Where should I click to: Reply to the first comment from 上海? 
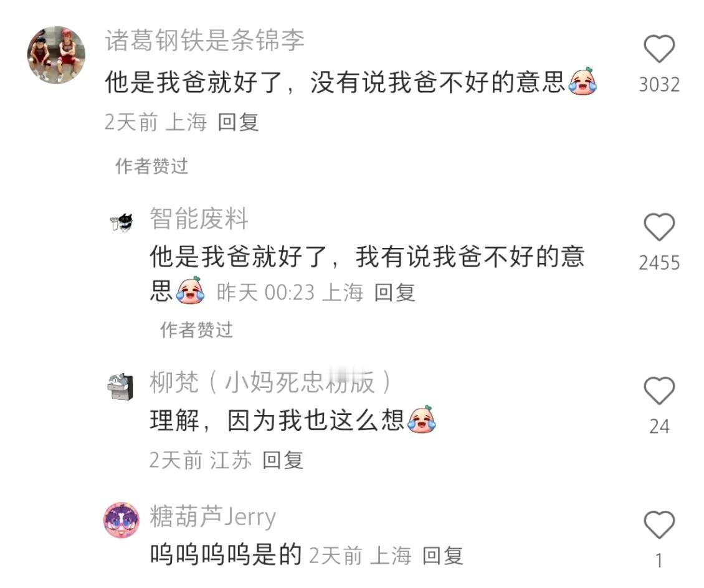point(238,122)
